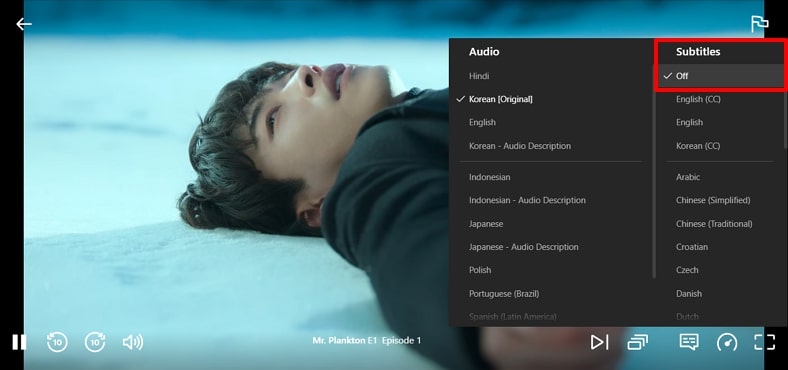Click the Audio heading
This screenshot has width=788, height=370.
click(484, 52)
